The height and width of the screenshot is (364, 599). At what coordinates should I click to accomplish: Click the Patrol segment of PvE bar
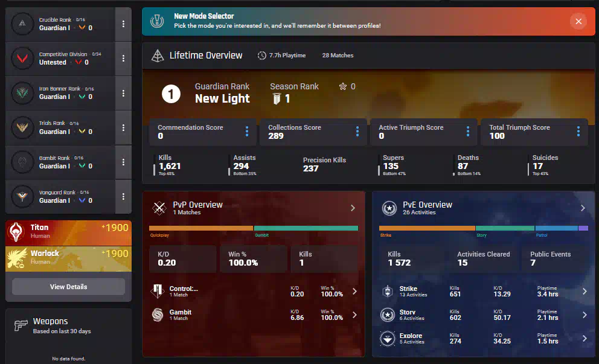(557, 228)
